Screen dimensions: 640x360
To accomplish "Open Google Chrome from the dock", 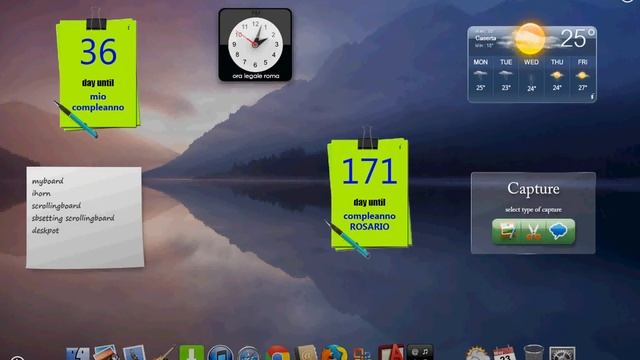I will 278,353.
